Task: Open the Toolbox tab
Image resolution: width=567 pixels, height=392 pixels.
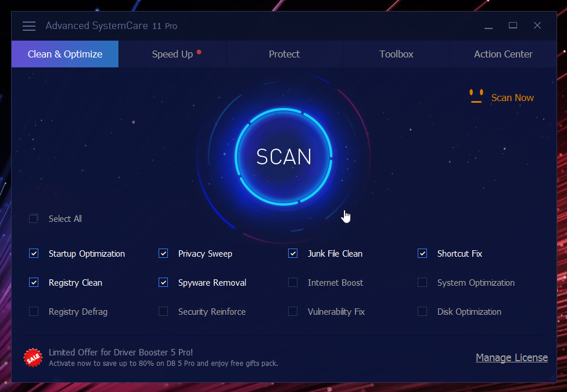Action: pyautogui.click(x=396, y=54)
